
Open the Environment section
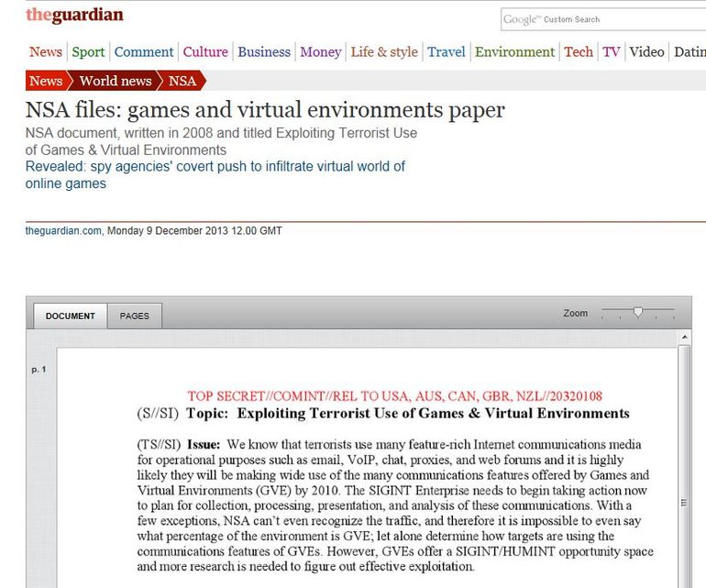pyautogui.click(x=514, y=52)
